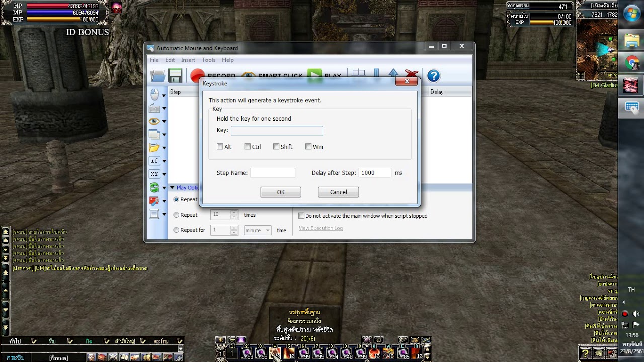Click the taskbar volume speaker icon
This screenshot has height=362, width=644.
(635, 314)
